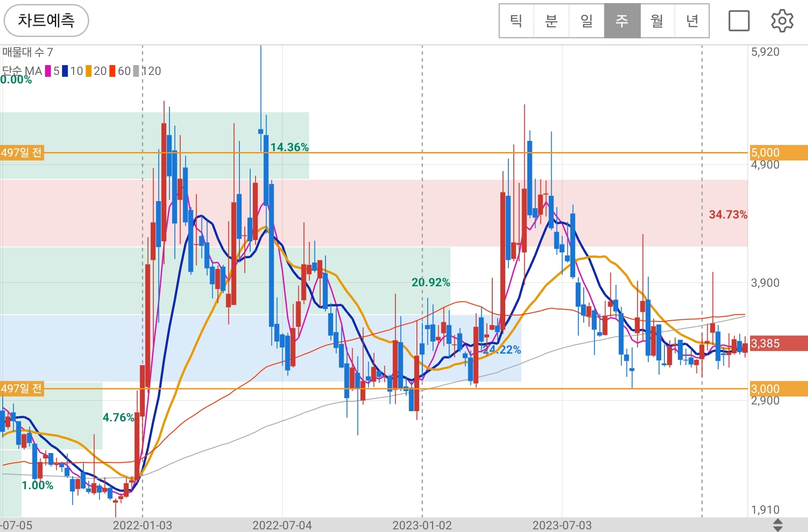Viewport: 808px width, 532px height.
Task: Switch to the 틱 timeframe tab
Action: (x=516, y=21)
